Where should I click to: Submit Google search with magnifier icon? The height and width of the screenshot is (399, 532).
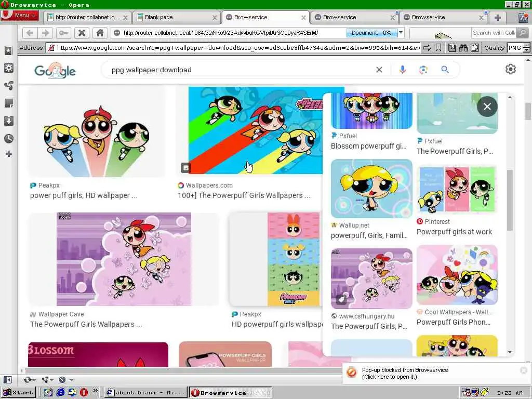click(x=445, y=70)
